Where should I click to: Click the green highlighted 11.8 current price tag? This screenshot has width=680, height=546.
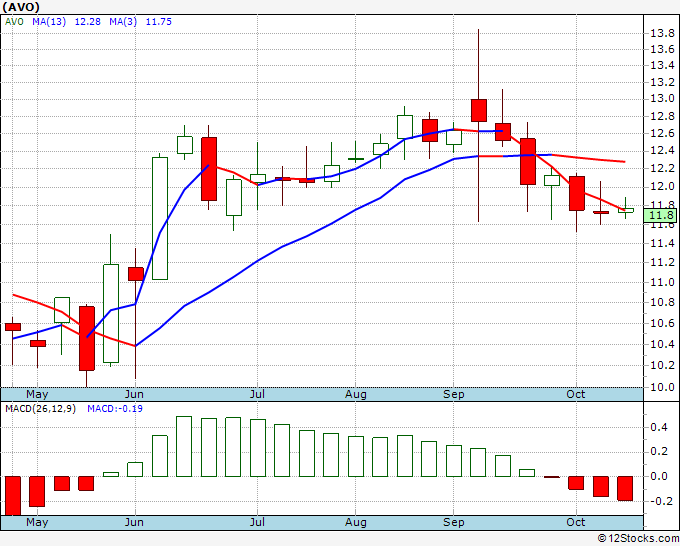660,216
